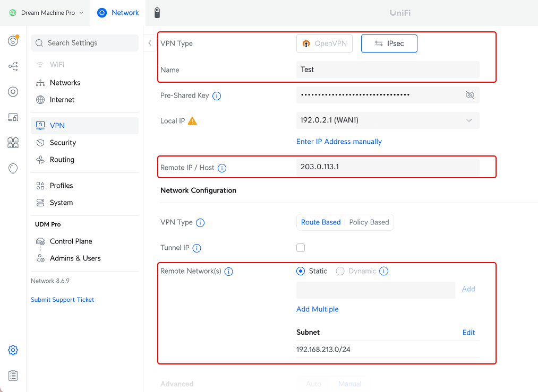538x392 pixels.
Task: Click the globe icon beside Dream Machine Pro
Action: [13, 13]
